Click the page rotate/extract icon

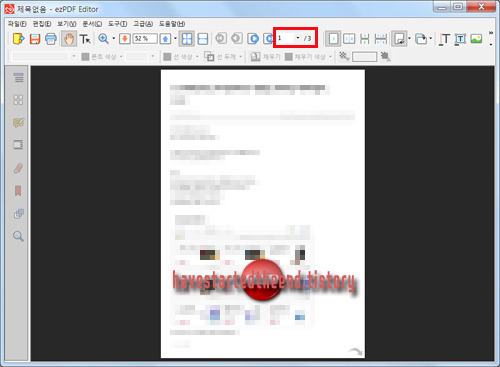pos(399,39)
